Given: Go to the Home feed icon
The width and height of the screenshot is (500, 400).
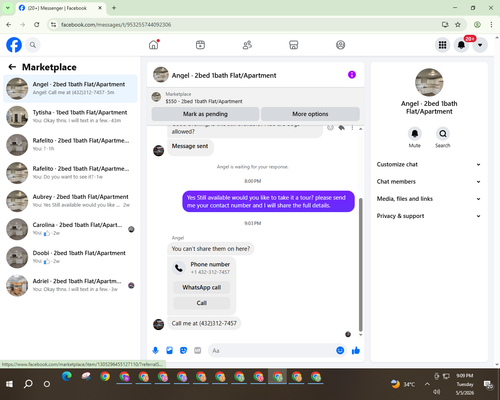Looking at the screenshot, I should pyautogui.click(x=154, y=45).
